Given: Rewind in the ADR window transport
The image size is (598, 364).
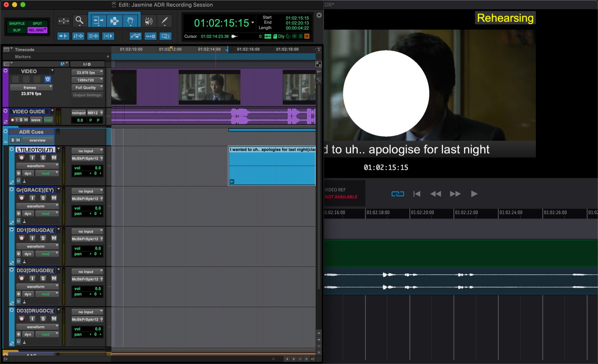Looking at the screenshot, I should coord(436,194).
